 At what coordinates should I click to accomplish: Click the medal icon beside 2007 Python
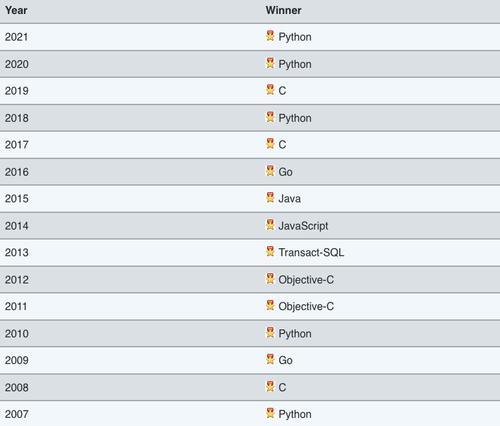(270, 413)
